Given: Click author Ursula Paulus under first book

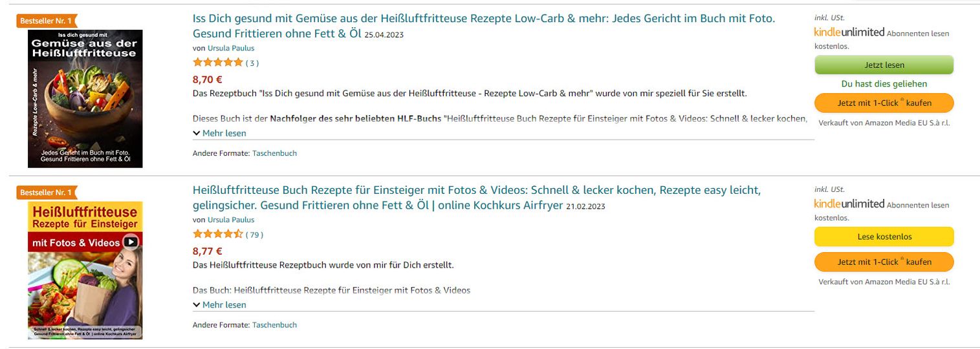Looking at the screenshot, I should 231,48.
